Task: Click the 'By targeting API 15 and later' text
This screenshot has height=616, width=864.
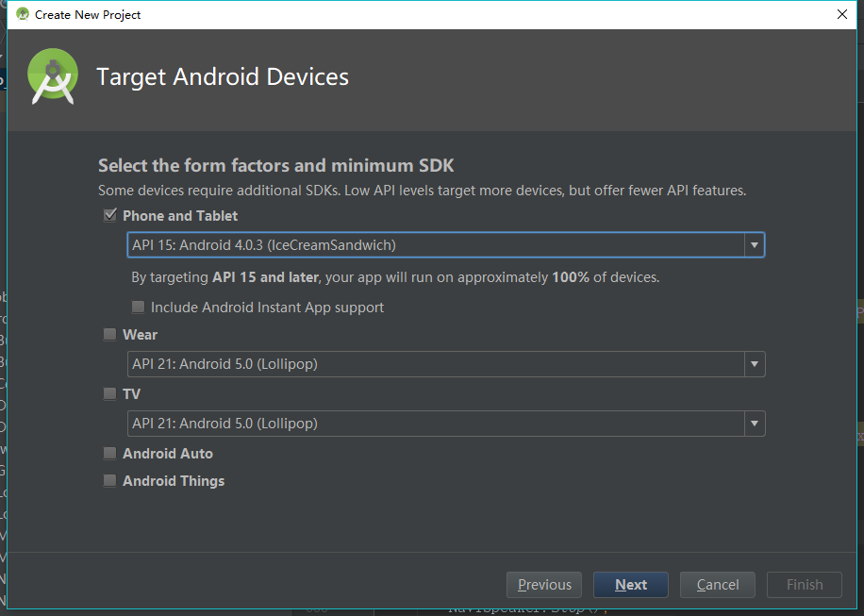Action: tap(395, 276)
